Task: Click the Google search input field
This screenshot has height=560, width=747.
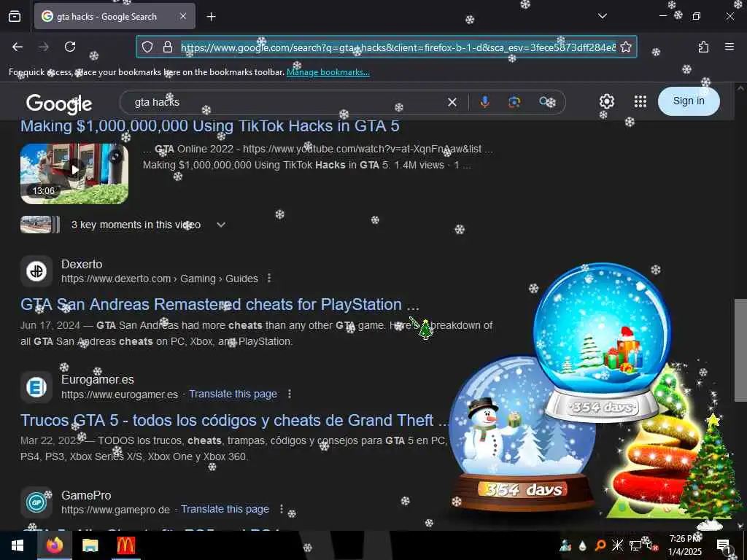Action: [286, 102]
